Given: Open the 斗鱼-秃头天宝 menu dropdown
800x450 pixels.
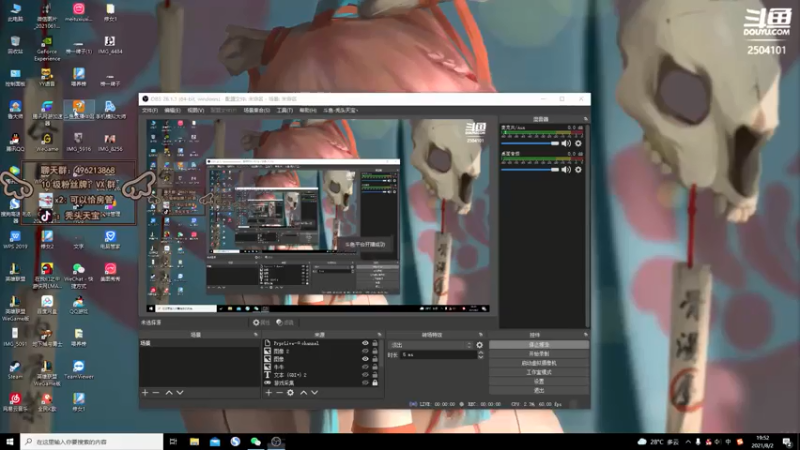Looking at the screenshot, I should click(x=340, y=110).
